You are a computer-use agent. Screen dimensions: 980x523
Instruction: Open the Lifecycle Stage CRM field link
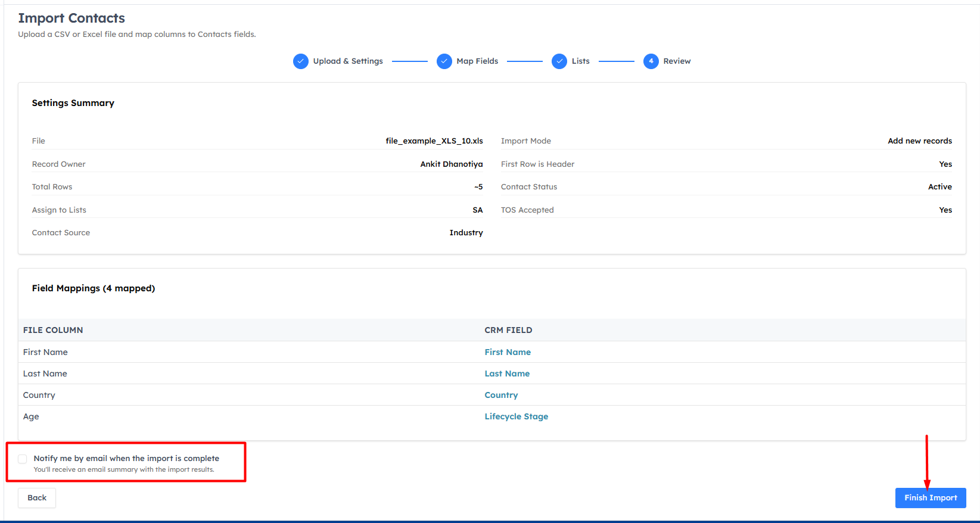517,416
